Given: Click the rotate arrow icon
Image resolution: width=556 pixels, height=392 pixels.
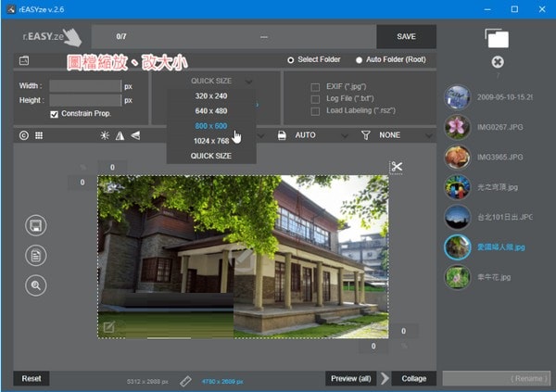Looking at the screenshot, I should coord(135,135).
